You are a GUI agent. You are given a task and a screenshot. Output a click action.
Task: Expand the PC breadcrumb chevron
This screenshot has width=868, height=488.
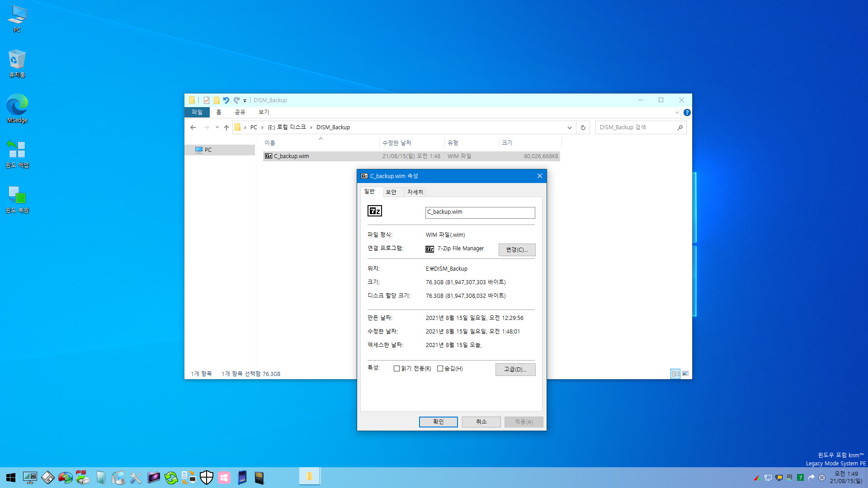point(262,127)
